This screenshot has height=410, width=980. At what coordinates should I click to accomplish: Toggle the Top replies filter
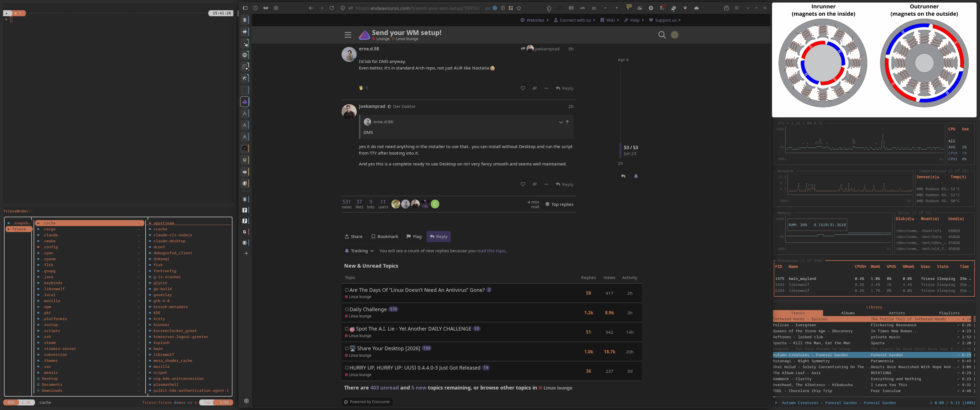pyautogui.click(x=559, y=204)
